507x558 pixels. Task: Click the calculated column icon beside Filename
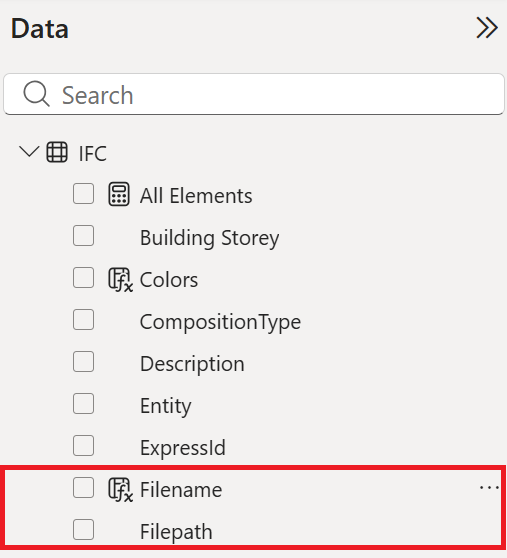point(120,490)
